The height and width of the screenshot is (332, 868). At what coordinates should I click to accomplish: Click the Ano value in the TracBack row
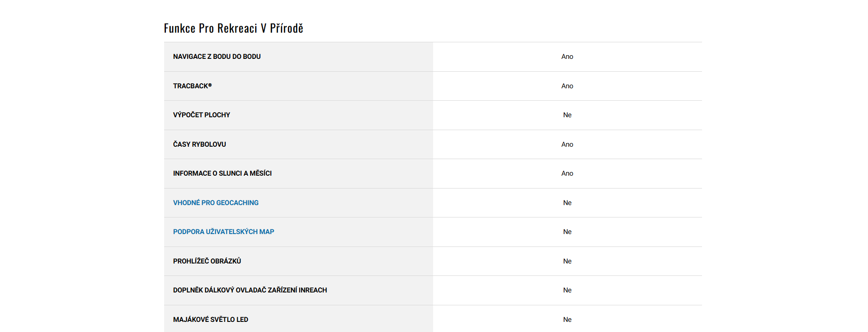[567, 86]
